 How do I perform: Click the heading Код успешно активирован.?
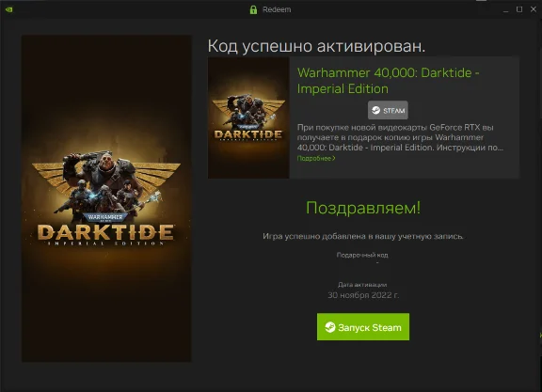[x=316, y=46]
